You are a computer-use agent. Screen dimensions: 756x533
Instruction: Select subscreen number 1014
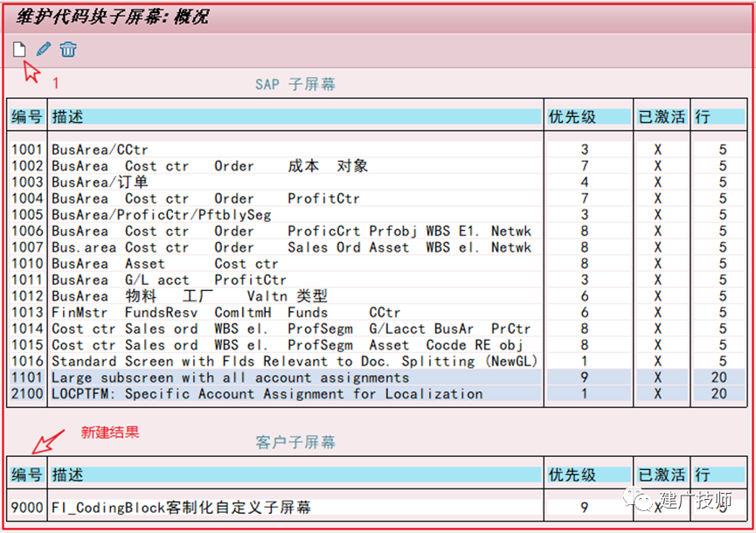point(27,329)
